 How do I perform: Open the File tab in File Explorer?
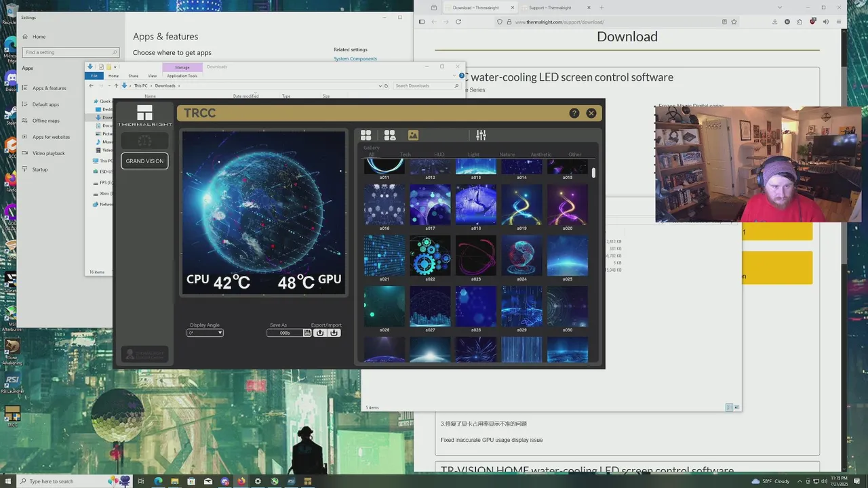tap(94, 76)
